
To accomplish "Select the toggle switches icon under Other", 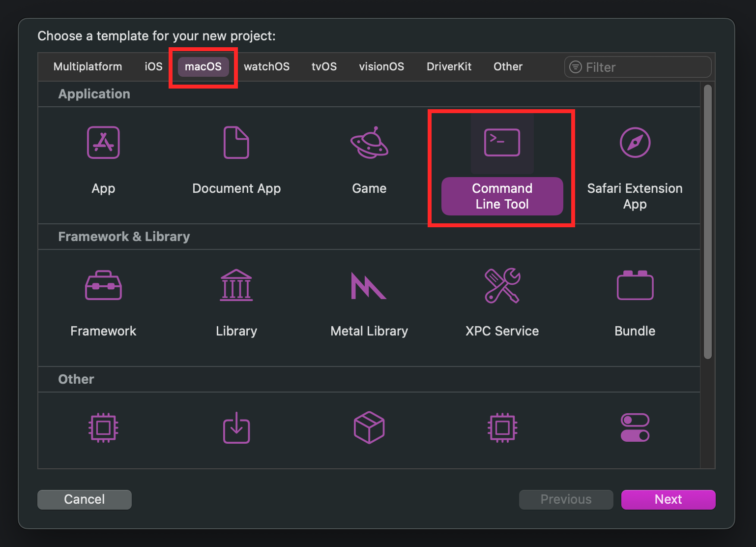I will (635, 428).
